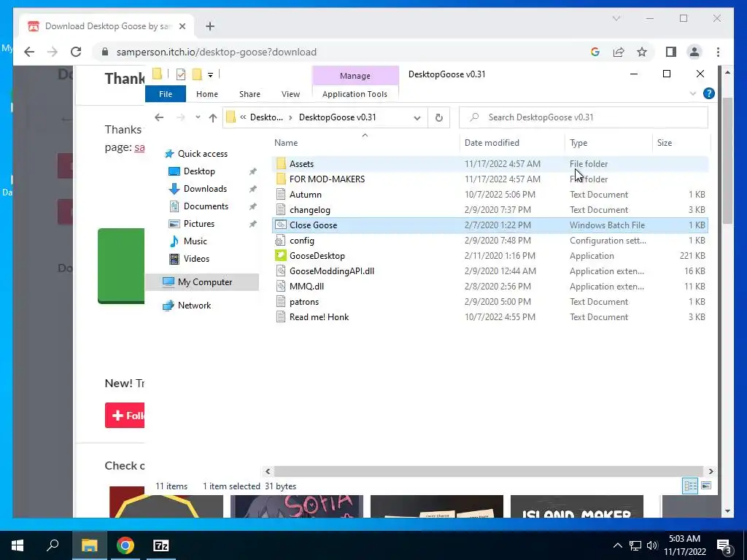Open the taskbar notification center
This screenshot has width=747, height=560.
point(724,546)
